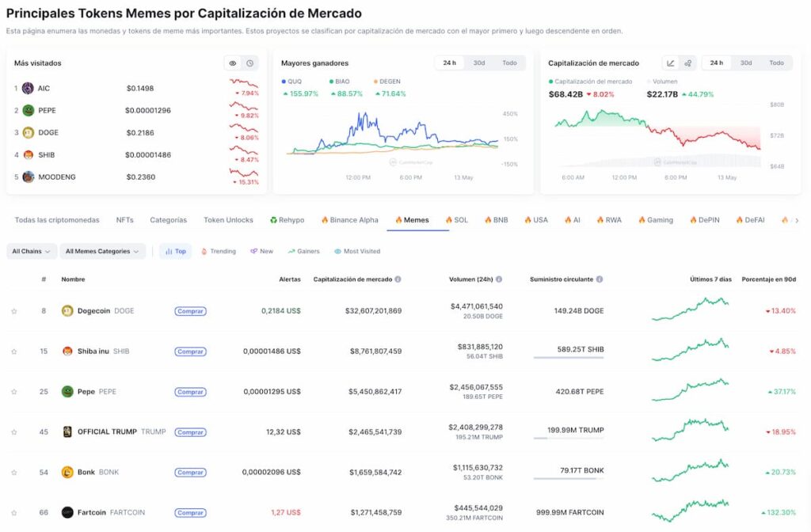Sort by Porcentaje en 90d column
The width and height of the screenshot is (811, 532).
tap(768, 279)
